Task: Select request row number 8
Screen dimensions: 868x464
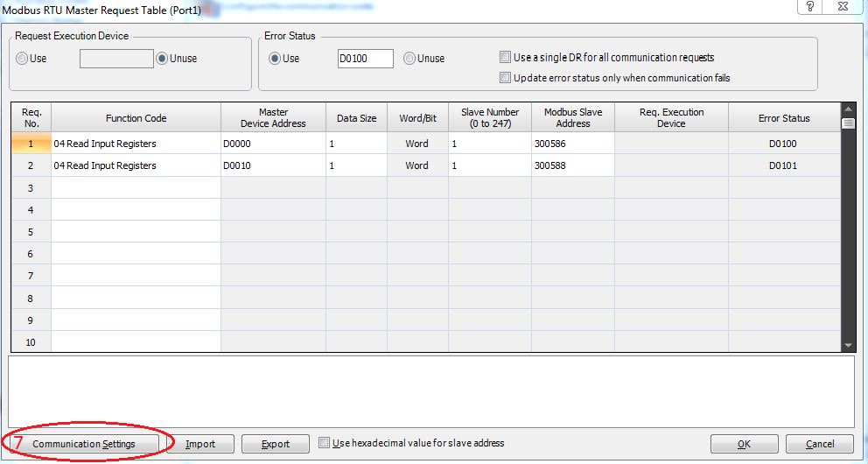Action: 31,299
